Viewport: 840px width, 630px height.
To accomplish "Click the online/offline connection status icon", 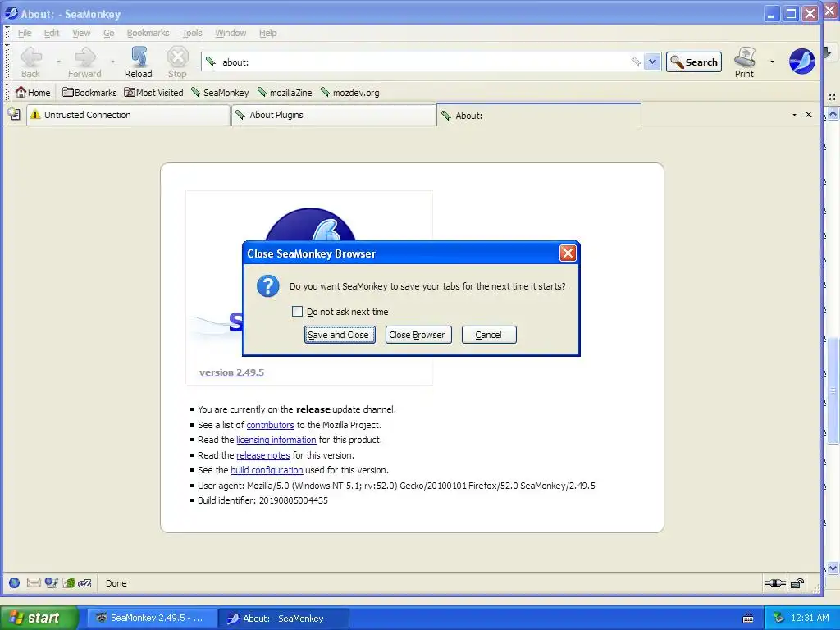I will pos(774,583).
